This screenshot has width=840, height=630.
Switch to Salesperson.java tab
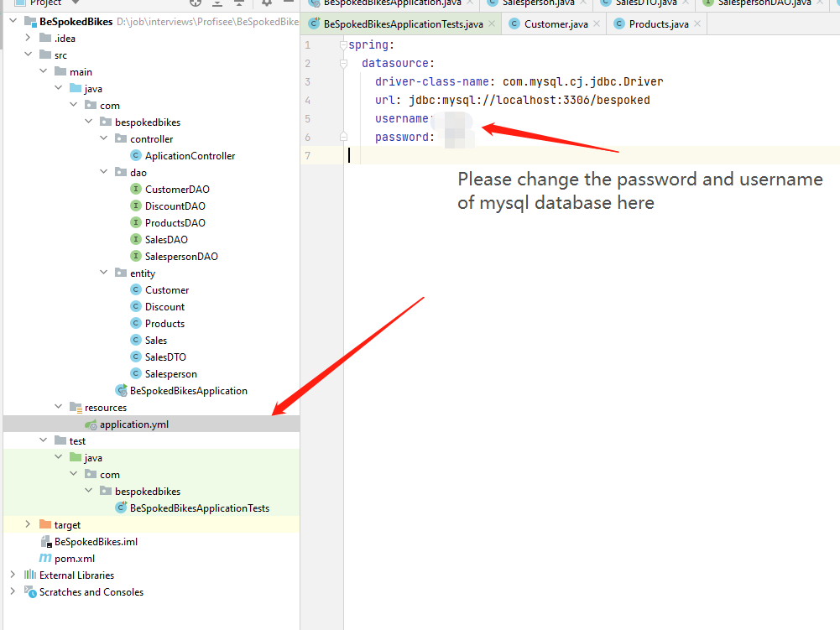click(x=538, y=3)
